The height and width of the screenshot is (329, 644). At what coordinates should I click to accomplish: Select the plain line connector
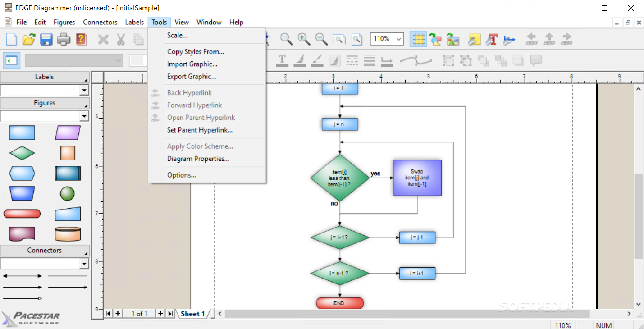(68, 276)
